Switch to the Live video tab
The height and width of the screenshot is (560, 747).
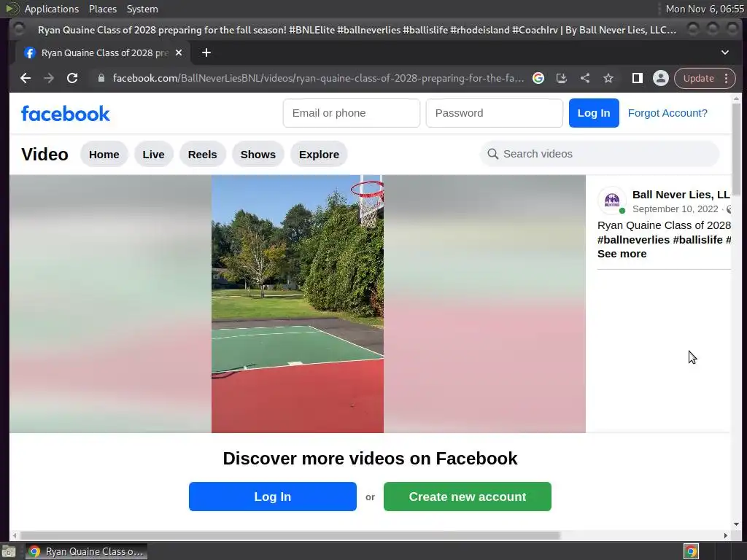pyautogui.click(x=153, y=155)
